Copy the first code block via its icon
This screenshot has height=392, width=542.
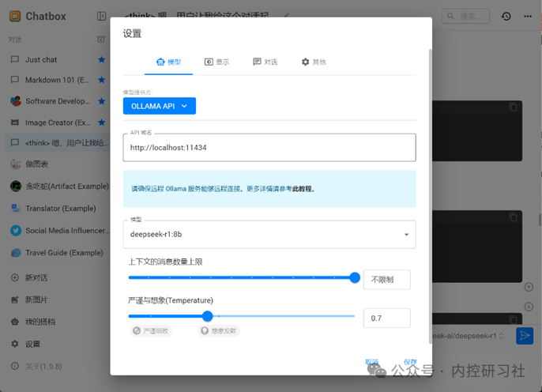coord(514,107)
